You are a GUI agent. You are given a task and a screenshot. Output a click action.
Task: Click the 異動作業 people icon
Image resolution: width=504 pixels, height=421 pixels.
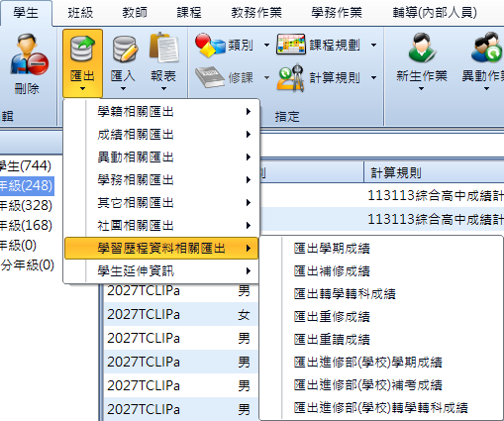pyautogui.click(x=486, y=48)
